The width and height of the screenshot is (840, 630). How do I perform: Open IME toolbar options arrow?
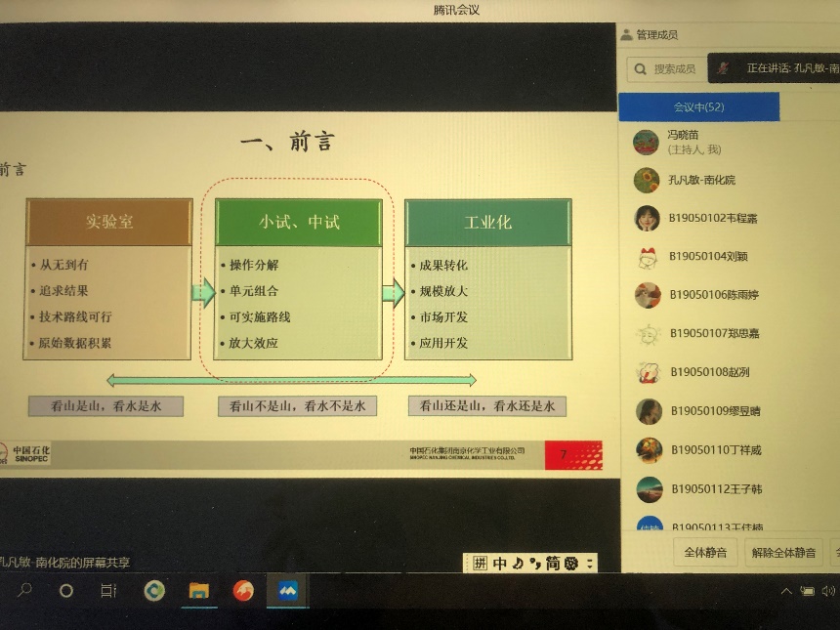click(x=589, y=564)
